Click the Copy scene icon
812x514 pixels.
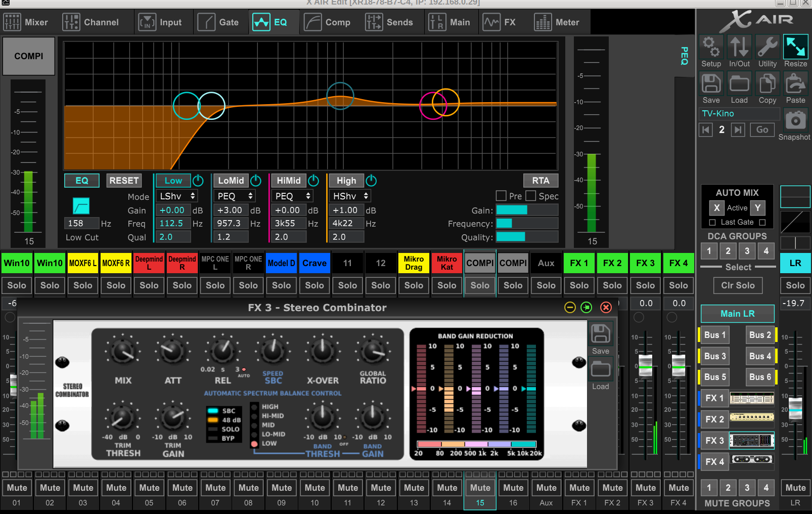(767, 84)
